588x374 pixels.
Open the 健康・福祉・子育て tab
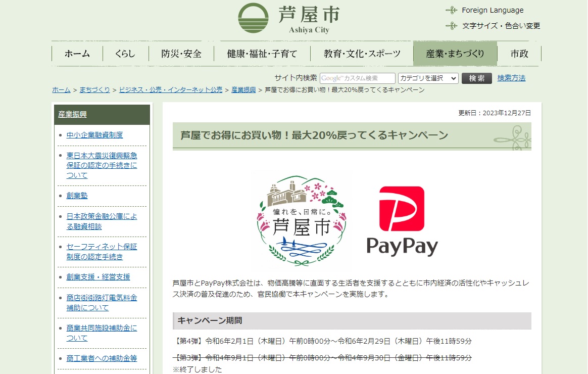tap(262, 54)
